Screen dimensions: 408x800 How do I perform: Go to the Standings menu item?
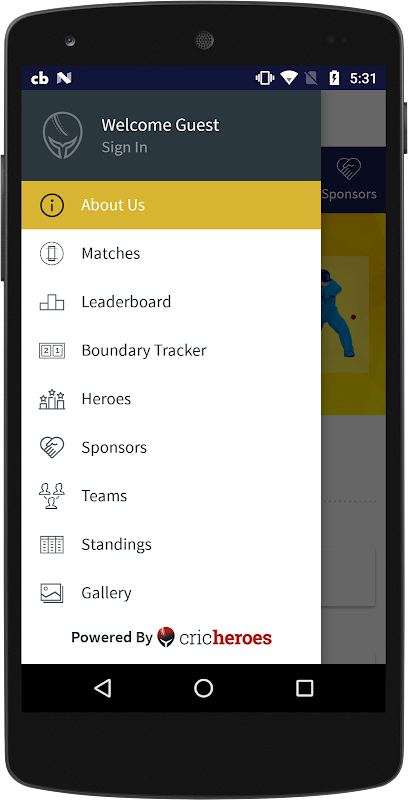(x=171, y=544)
